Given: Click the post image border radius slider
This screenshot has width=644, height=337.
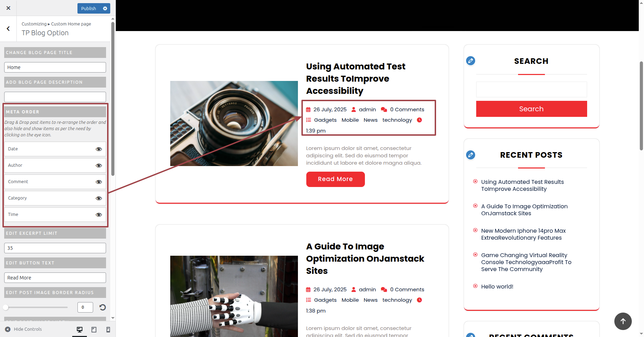Looking at the screenshot, I should pos(36,307).
